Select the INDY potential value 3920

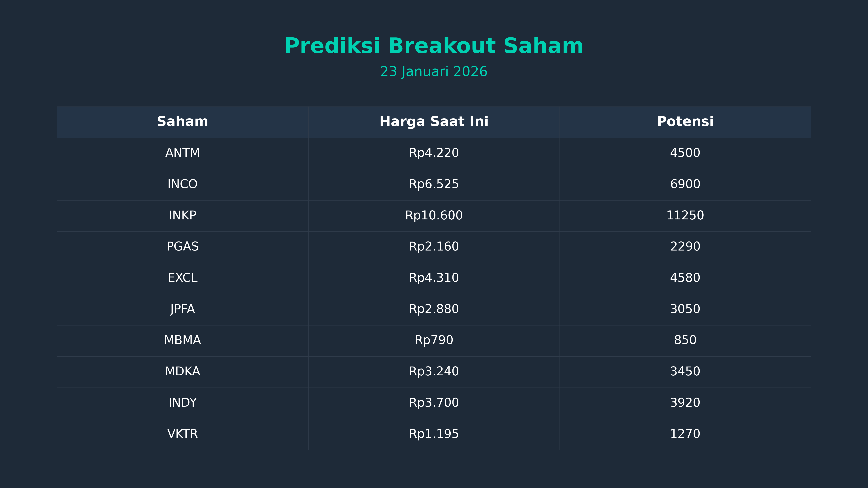click(685, 403)
